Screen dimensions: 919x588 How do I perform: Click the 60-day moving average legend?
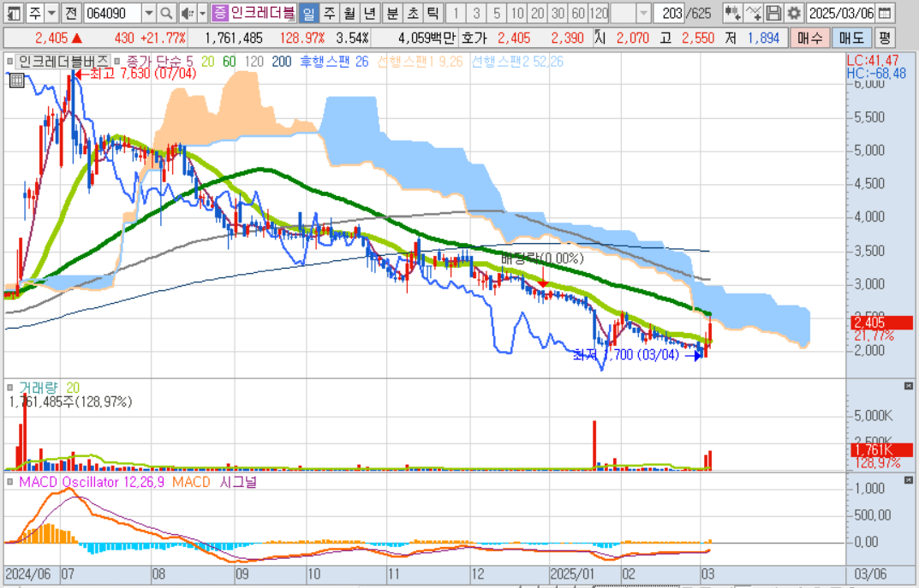coord(230,61)
